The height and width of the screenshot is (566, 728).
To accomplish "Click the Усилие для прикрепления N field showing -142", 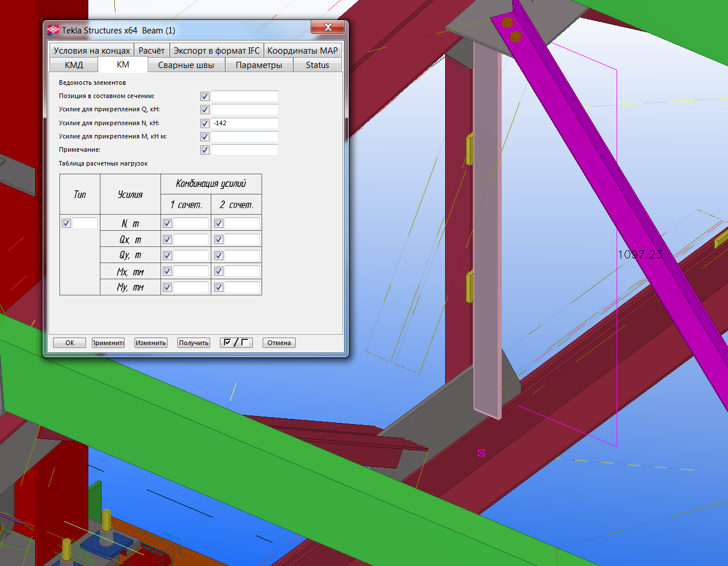I will coord(245,123).
